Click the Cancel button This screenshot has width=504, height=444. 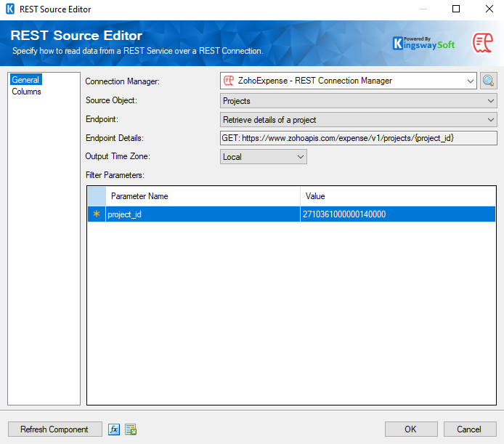click(x=470, y=429)
